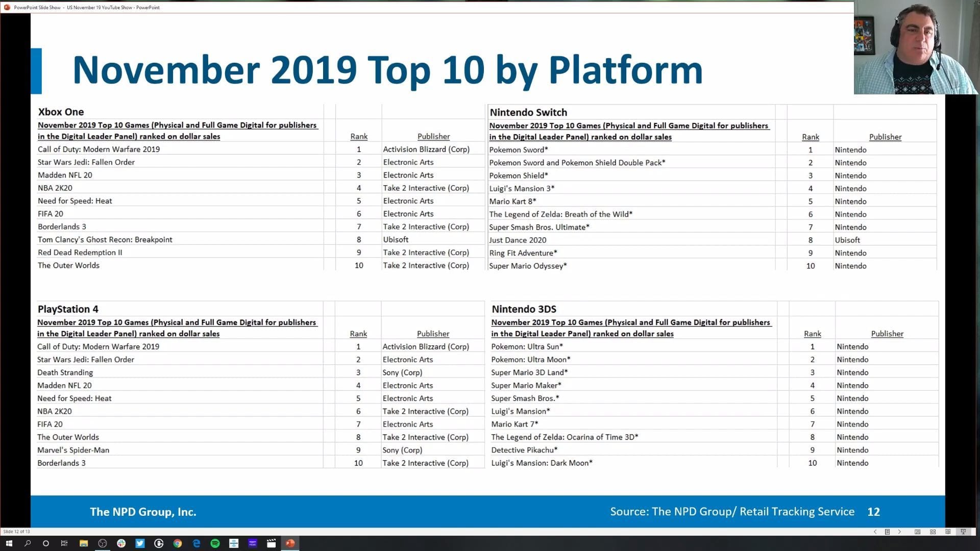
Task: Open Slack from the taskbar
Action: [121, 543]
